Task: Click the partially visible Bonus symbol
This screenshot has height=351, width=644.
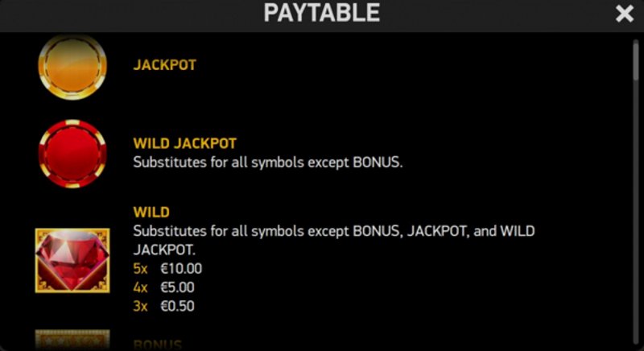Action: pyautogui.click(x=72, y=340)
